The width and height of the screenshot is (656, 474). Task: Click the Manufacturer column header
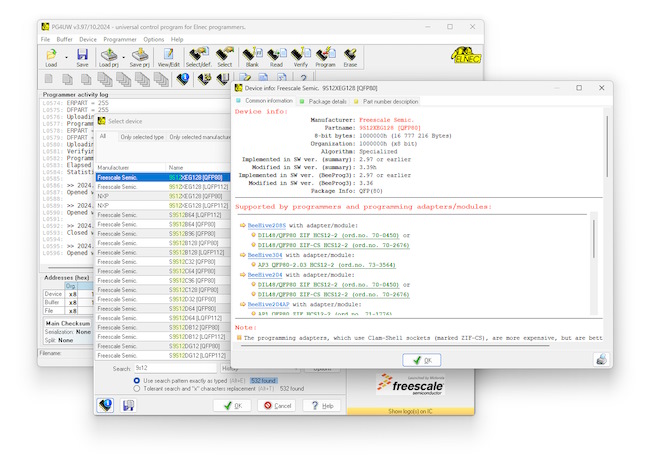[x=131, y=167]
